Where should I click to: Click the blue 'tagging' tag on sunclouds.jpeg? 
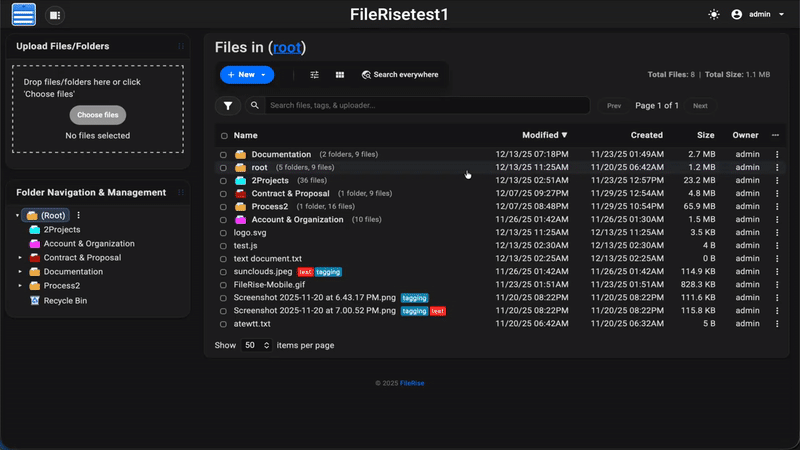pyautogui.click(x=328, y=272)
